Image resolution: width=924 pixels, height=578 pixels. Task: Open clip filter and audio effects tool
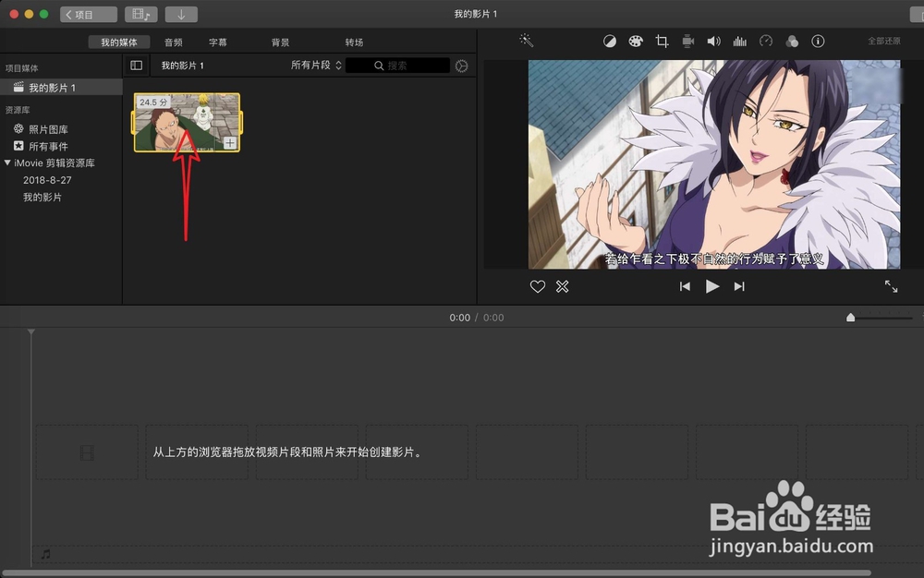[792, 42]
